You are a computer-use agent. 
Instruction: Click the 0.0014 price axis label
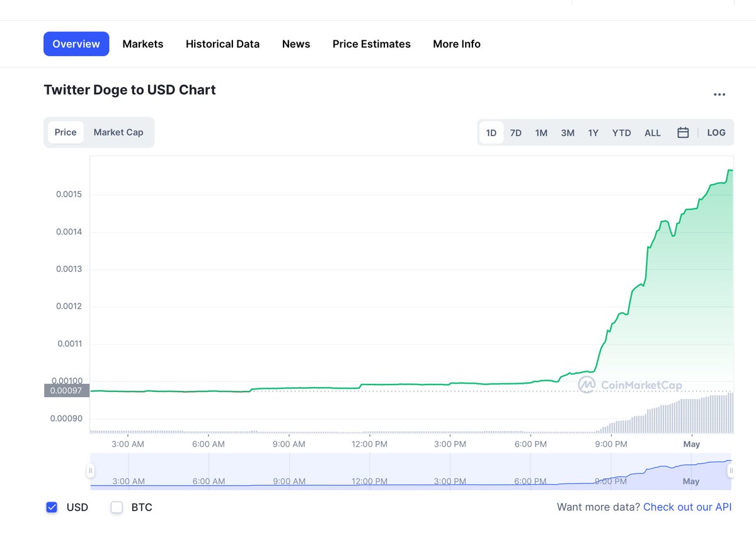coord(69,232)
